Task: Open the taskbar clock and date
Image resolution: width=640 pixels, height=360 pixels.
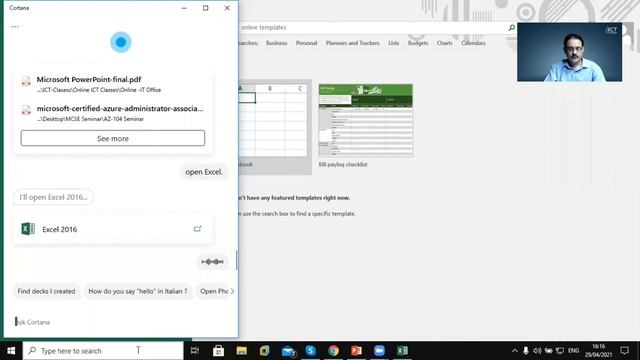Action: pyautogui.click(x=598, y=351)
